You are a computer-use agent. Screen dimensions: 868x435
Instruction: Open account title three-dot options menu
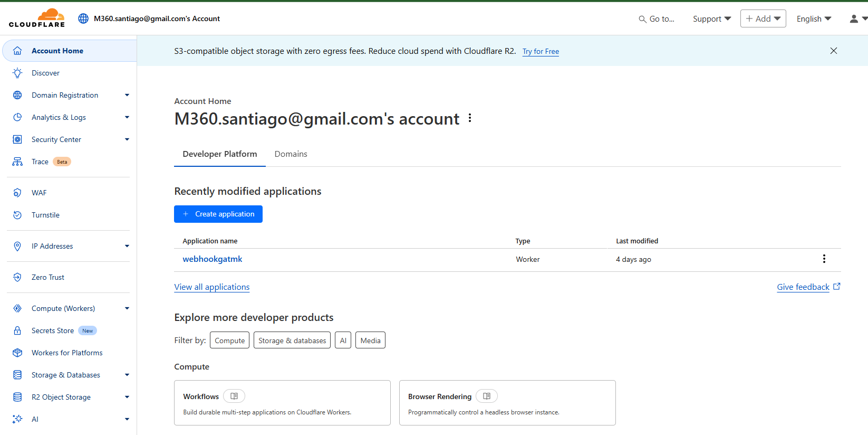coord(470,119)
